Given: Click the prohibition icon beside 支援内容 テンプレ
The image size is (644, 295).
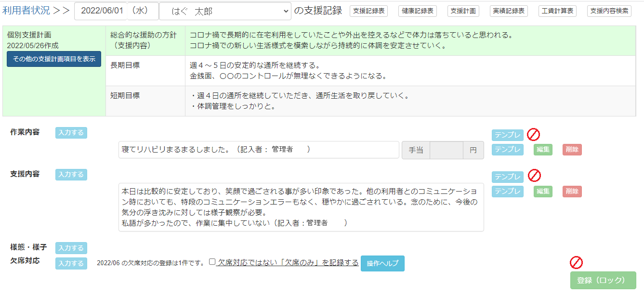Looking at the screenshot, I should pos(534,175).
